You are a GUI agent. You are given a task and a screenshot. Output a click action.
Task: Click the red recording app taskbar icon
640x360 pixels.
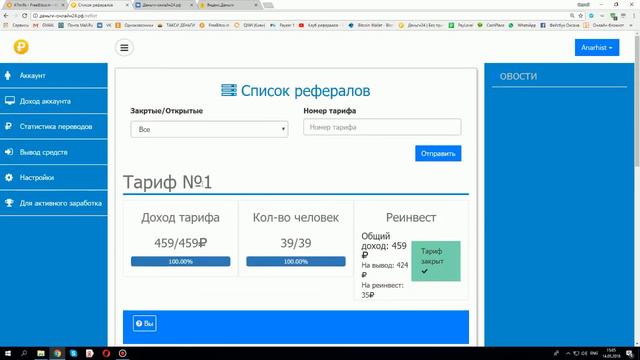click(x=122, y=353)
